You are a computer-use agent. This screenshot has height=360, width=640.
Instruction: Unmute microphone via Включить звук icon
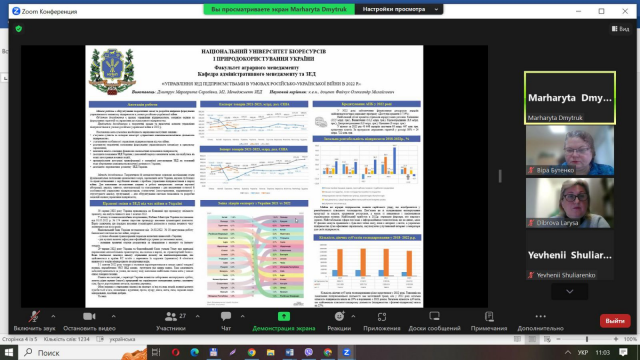[34, 321]
